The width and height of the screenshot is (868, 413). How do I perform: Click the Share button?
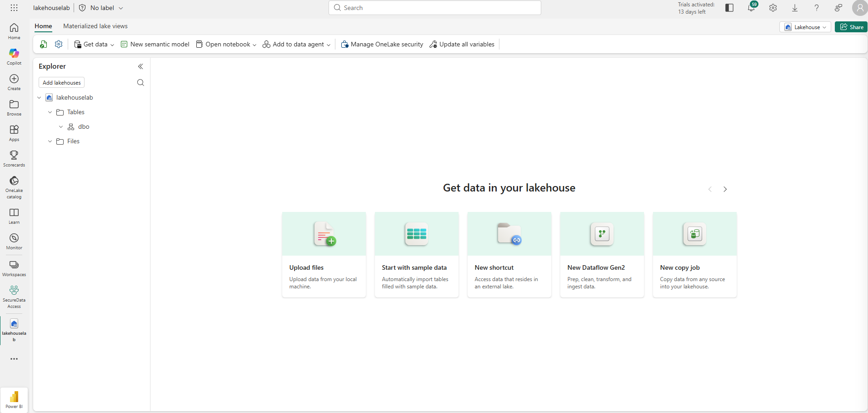(851, 27)
